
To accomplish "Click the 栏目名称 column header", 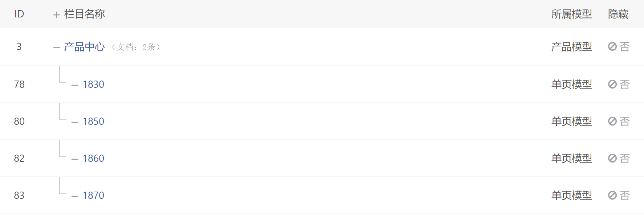I will click(x=84, y=14).
